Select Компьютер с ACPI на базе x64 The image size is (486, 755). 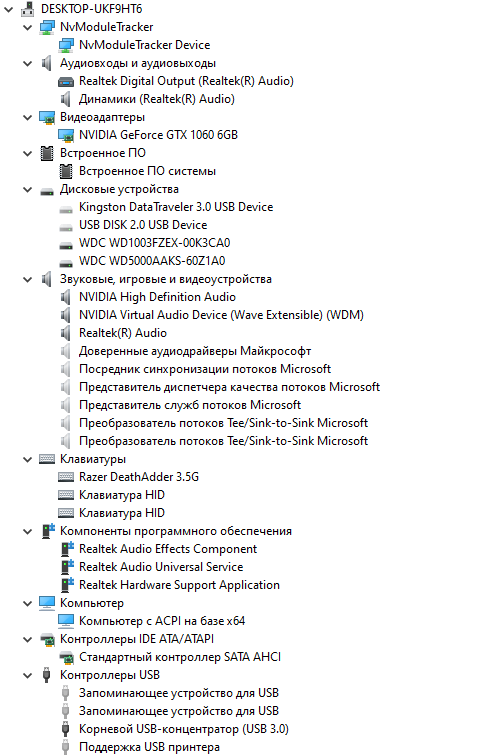point(162,621)
